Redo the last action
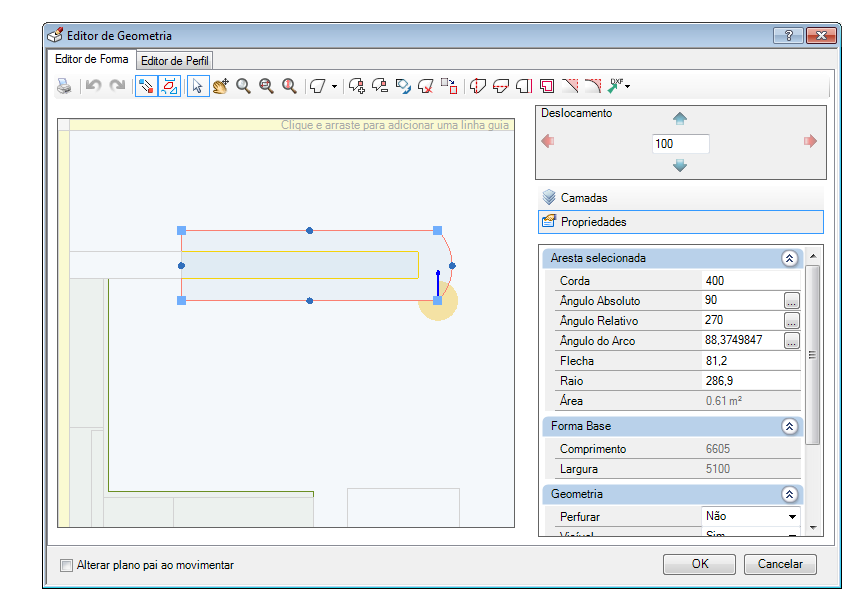This screenshot has width=861, height=598. tap(117, 86)
